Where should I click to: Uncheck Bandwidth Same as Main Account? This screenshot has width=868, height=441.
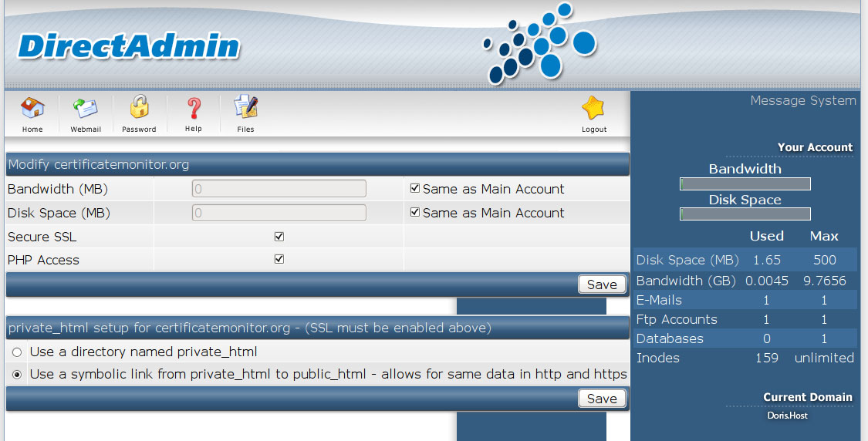point(414,188)
